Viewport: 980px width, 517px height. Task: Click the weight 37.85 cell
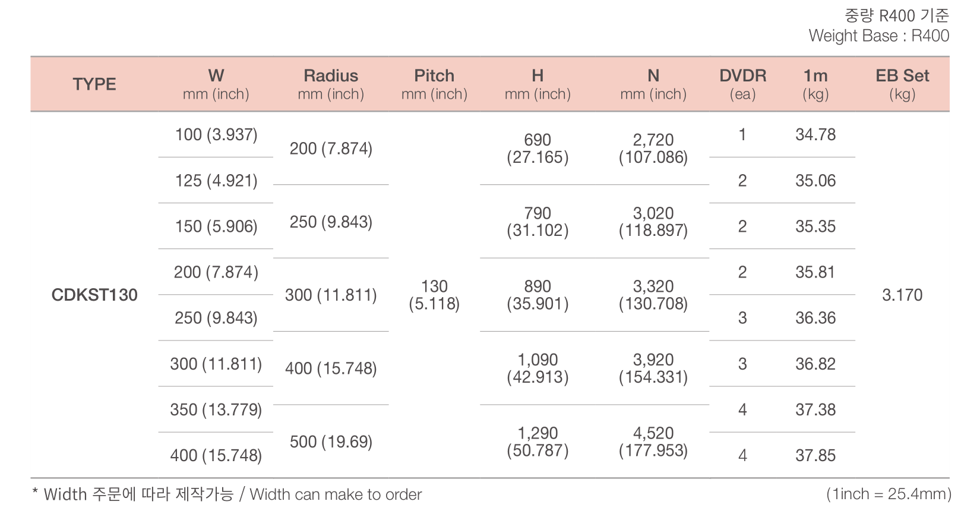815,456
